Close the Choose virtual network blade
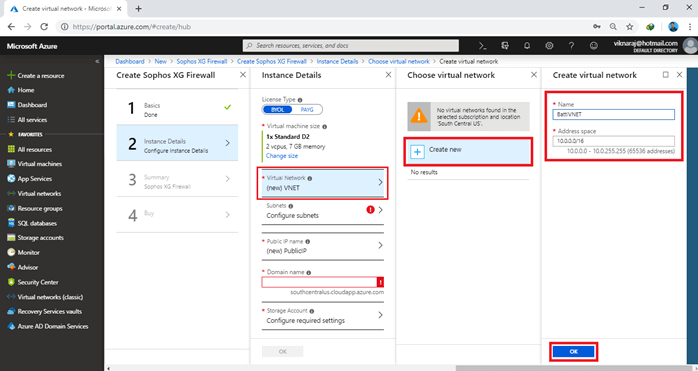698x371 pixels. (534, 75)
